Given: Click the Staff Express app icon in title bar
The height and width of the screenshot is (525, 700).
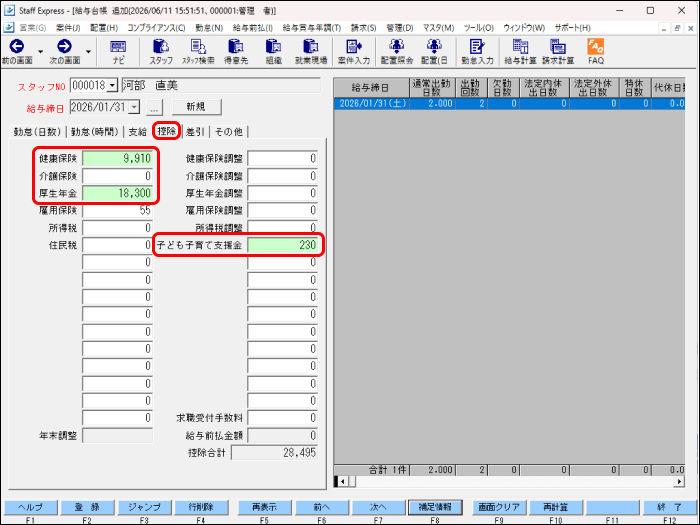Looking at the screenshot, I should [9, 10].
